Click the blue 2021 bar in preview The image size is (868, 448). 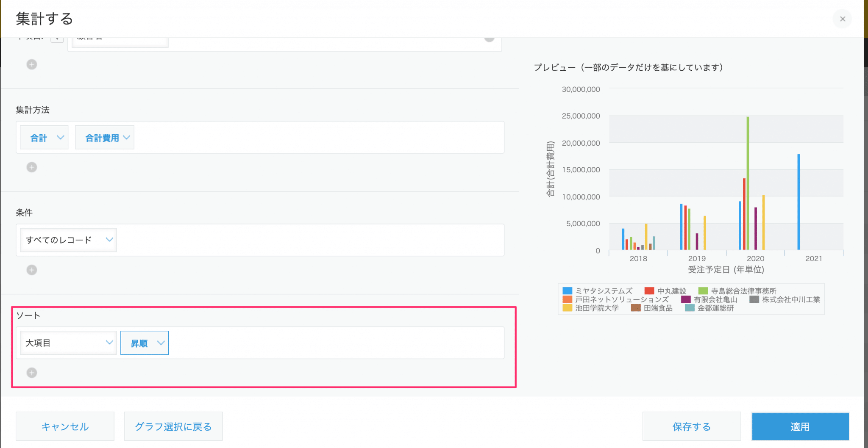(798, 202)
